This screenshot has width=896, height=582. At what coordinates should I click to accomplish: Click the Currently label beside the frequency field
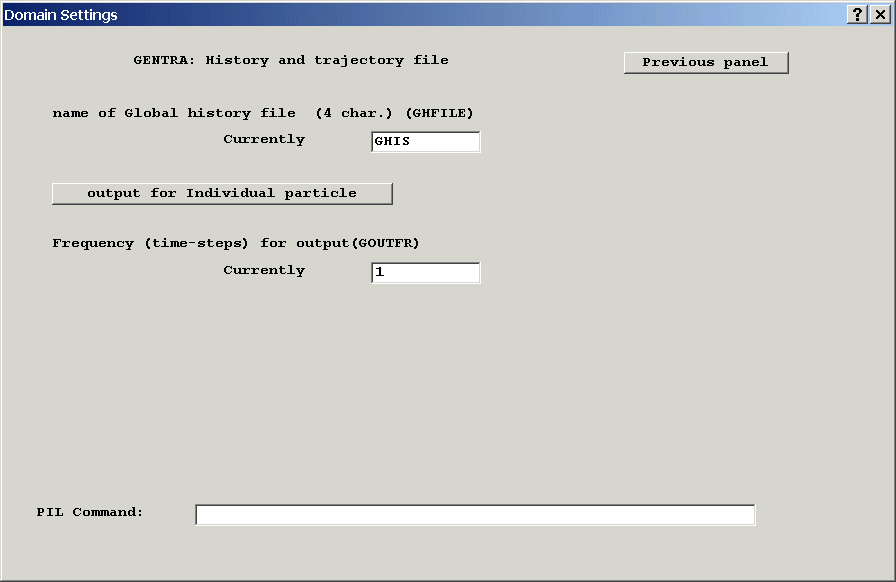pos(264,270)
